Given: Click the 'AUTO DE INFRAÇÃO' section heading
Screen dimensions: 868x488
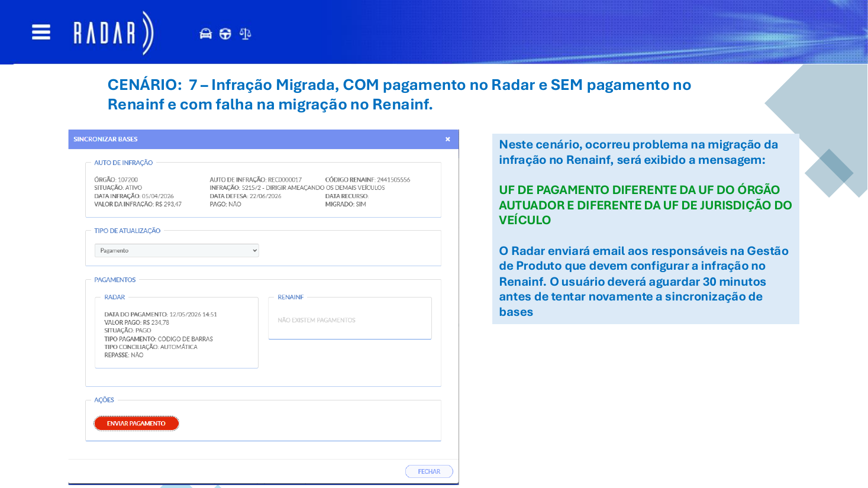Looking at the screenshot, I should pos(123,163).
